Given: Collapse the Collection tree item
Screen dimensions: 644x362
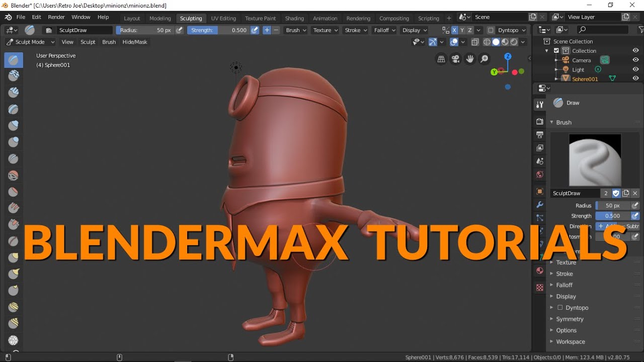Looking at the screenshot, I should coord(547,51).
